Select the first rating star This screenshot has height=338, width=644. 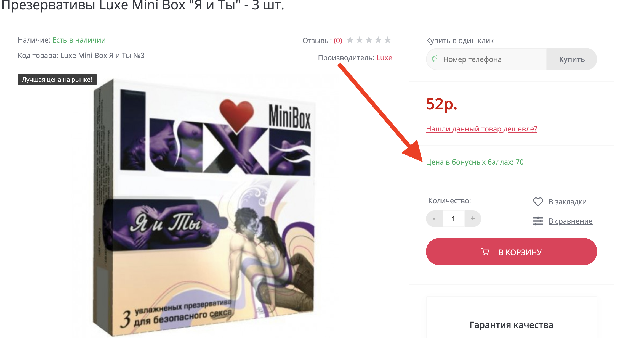click(x=350, y=40)
